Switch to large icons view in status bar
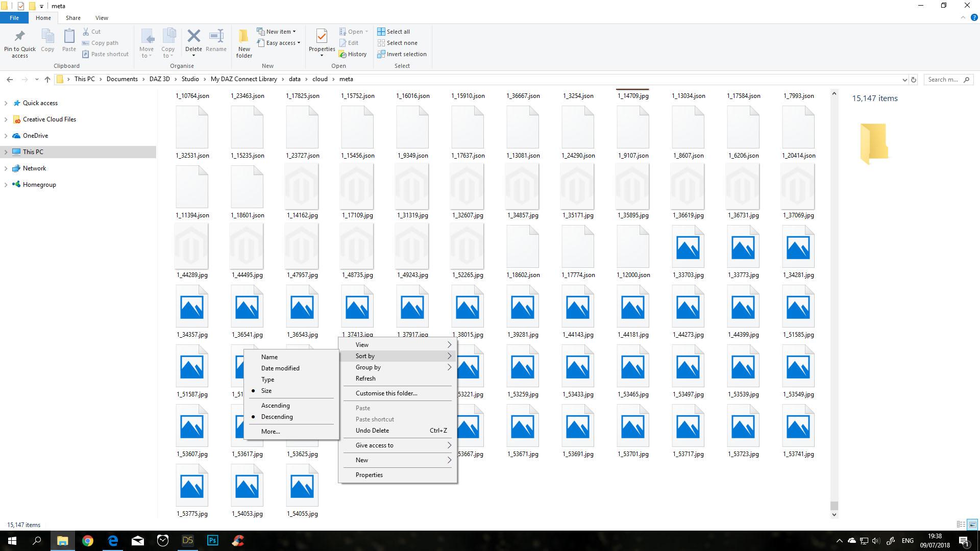The height and width of the screenshot is (551, 980). [972, 524]
